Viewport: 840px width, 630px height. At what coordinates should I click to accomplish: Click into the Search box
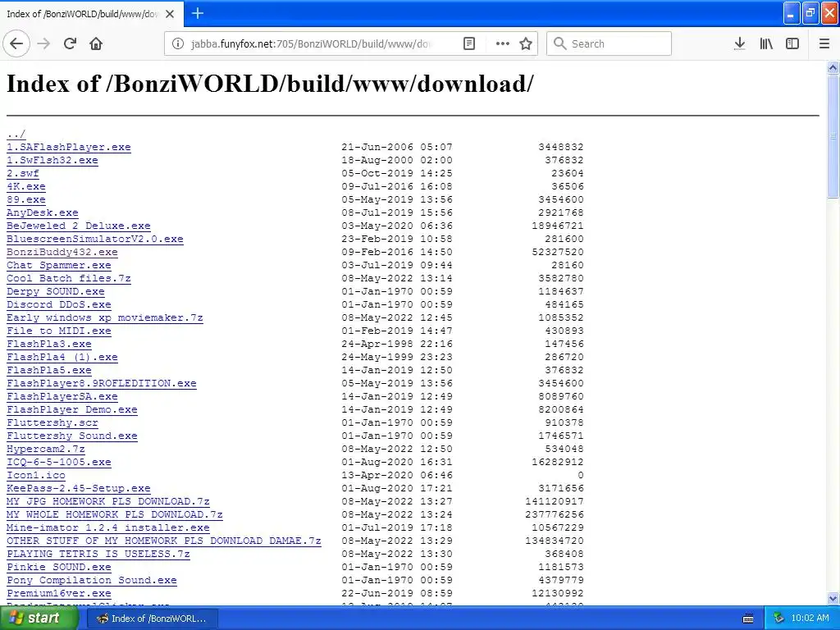(609, 43)
